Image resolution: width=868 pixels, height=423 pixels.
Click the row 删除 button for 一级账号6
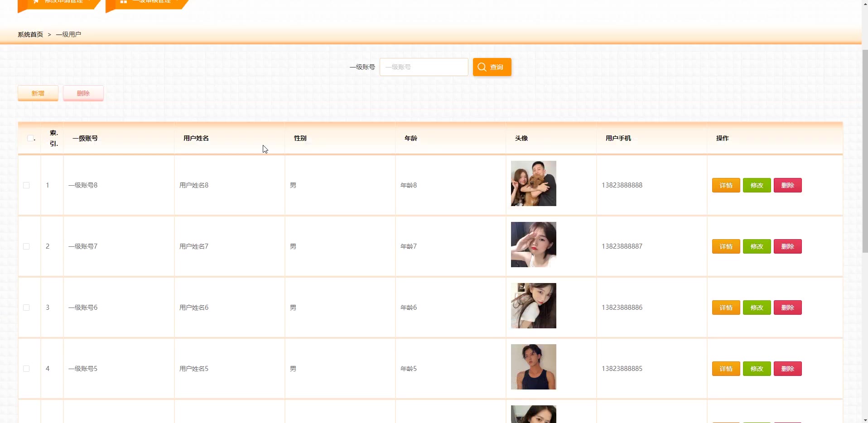click(x=788, y=308)
